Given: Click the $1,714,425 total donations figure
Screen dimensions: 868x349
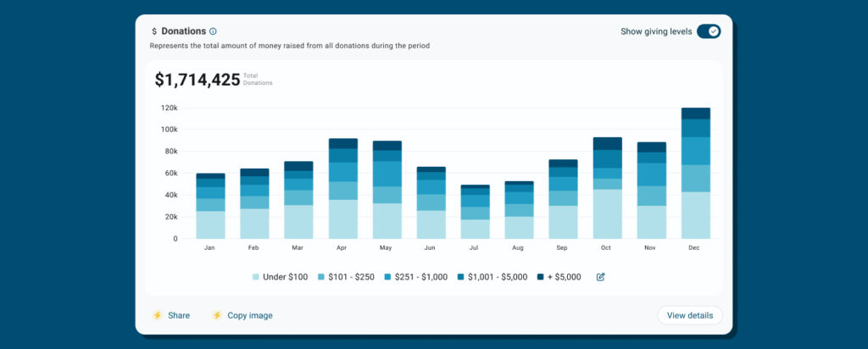Looking at the screenshot, I should pos(197,80).
